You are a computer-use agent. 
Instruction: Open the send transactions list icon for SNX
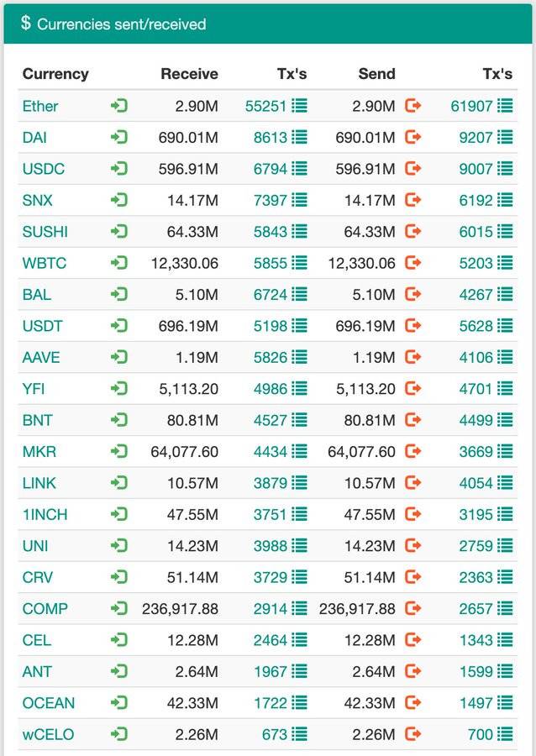[x=505, y=200]
